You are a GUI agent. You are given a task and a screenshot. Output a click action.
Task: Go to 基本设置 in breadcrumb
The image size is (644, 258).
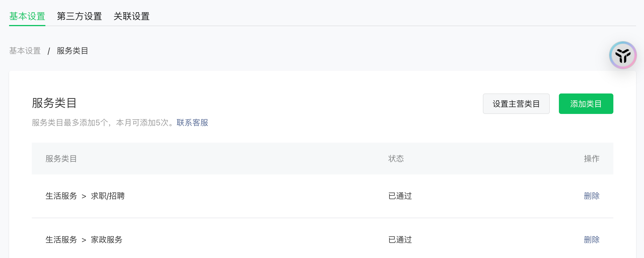click(25, 51)
